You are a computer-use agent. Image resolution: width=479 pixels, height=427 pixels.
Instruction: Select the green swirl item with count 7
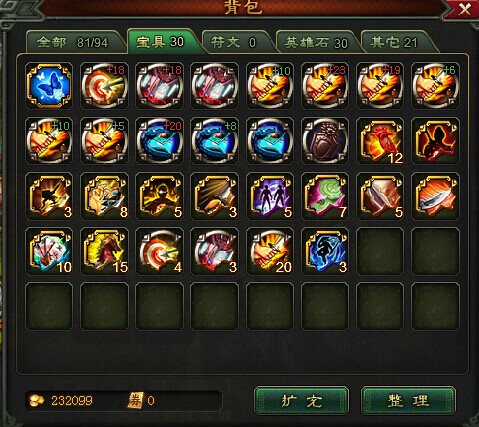click(x=325, y=196)
